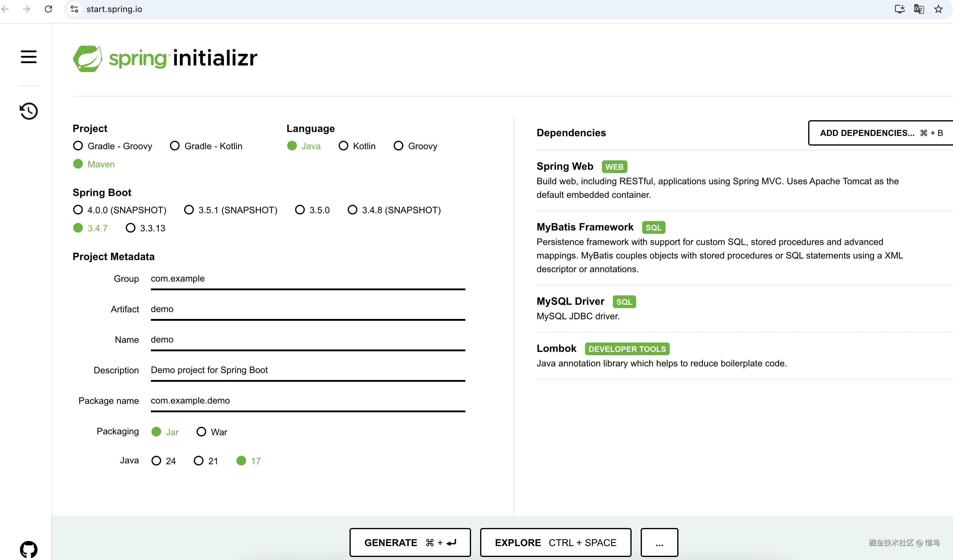Screen dimensions: 953x560
Task: Open the hamburger side menu
Action: 28,57
